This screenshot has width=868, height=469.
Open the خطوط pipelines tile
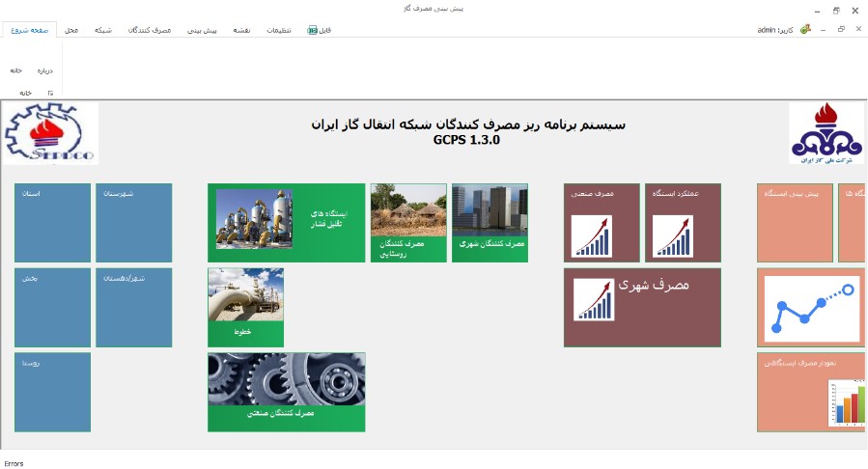pyautogui.click(x=246, y=308)
